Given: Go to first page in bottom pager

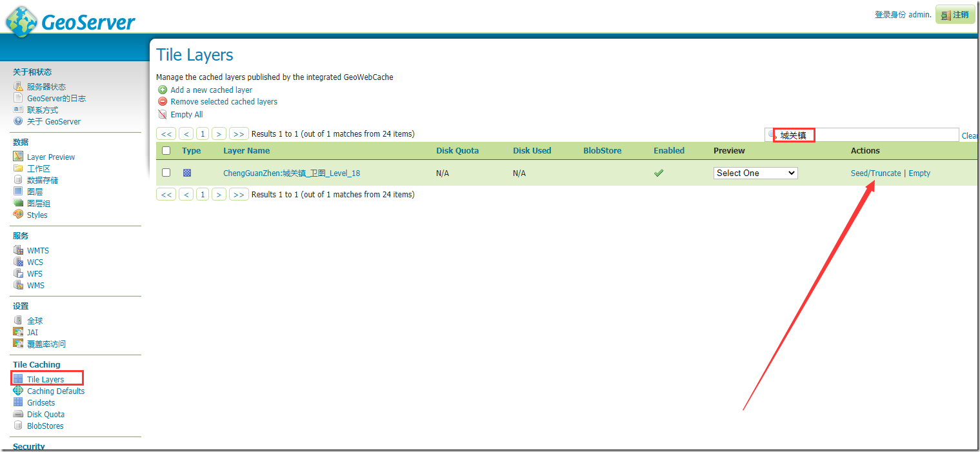Looking at the screenshot, I should 166,194.
